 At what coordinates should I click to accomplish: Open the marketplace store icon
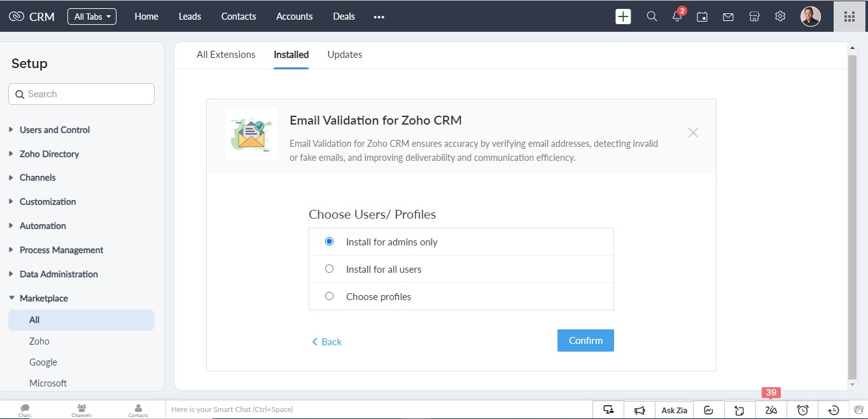click(x=754, y=17)
